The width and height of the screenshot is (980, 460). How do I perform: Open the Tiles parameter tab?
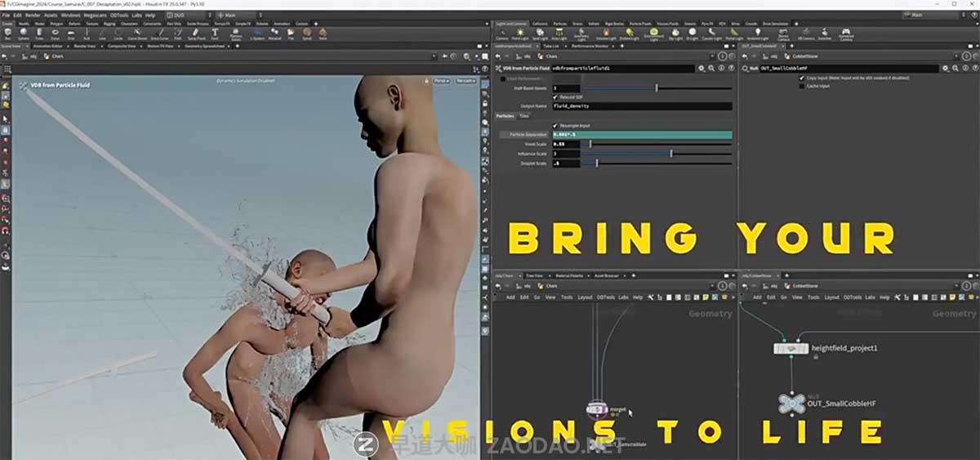(x=523, y=116)
